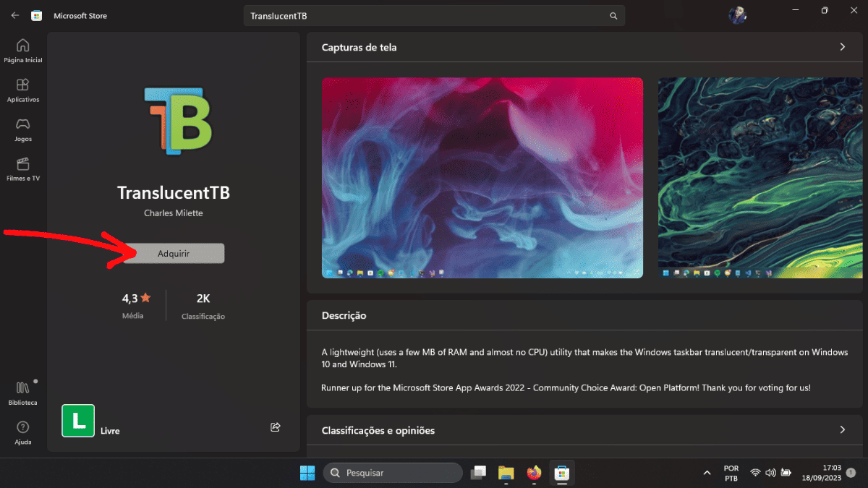Open battery status tray icon

pos(786,473)
